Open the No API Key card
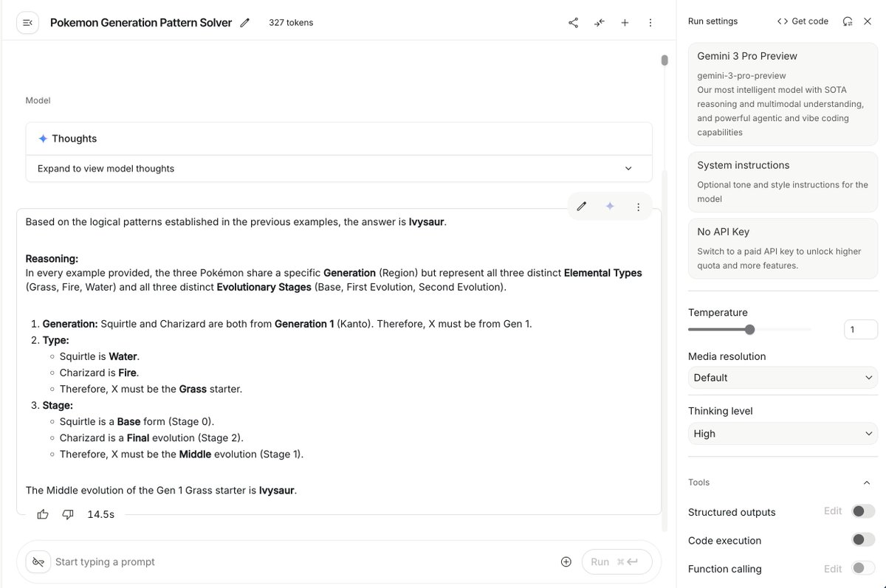The image size is (886, 588). (x=783, y=248)
